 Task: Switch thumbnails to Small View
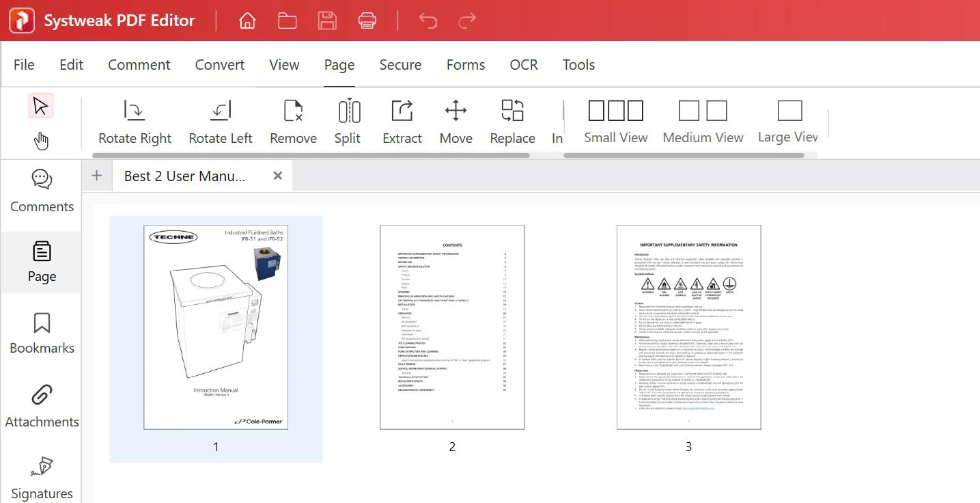coord(615,111)
